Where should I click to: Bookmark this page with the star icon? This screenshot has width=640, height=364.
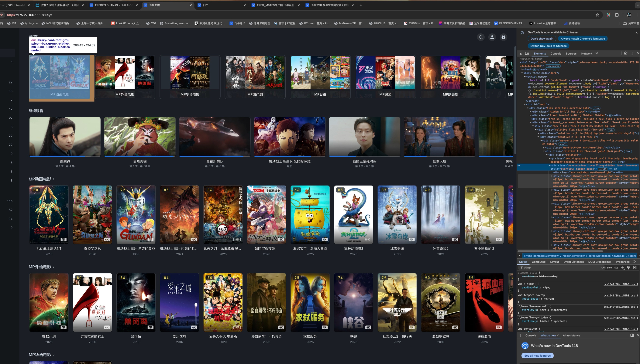tap(597, 15)
